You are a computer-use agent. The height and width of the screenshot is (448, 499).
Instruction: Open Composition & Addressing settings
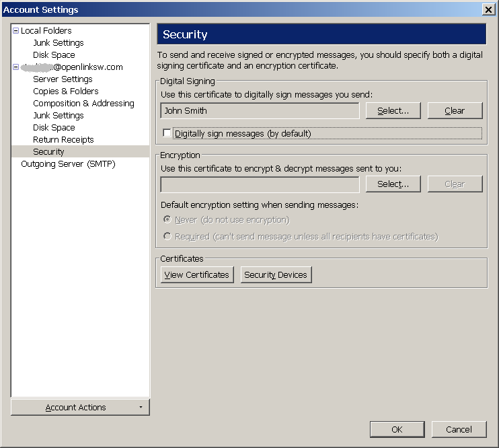point(83,103)
